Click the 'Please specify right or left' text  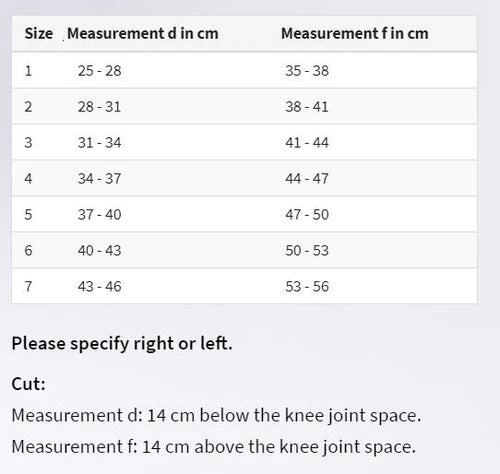pyautogui.click(x=122, y=344)
